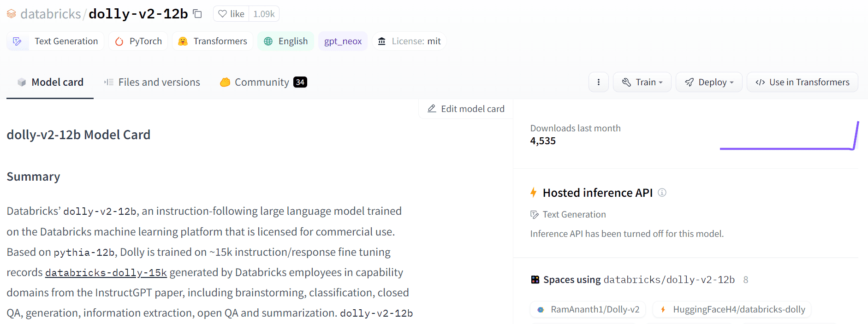
Task: Switch to Files and versions tab
Action: point(152,82)
